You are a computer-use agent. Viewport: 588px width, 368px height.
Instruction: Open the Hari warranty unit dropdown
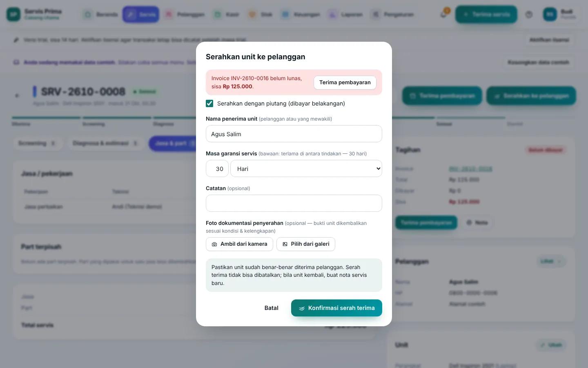tap(306, 168)
